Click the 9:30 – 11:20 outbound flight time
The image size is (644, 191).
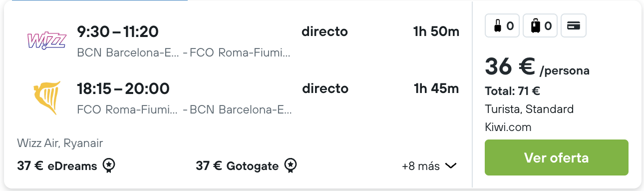[117, 32]
